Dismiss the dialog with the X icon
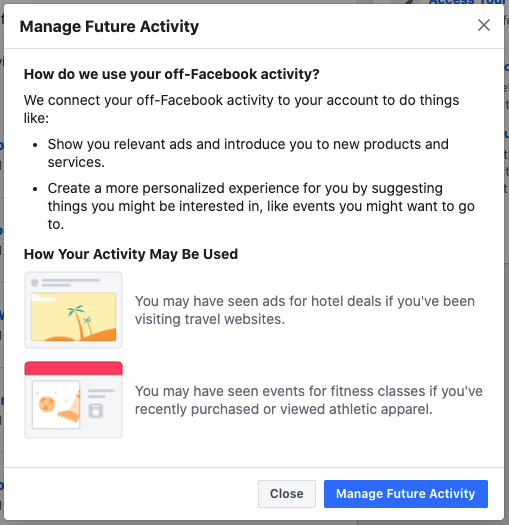Viewport: 509px width, 525px height. point(484,25)
